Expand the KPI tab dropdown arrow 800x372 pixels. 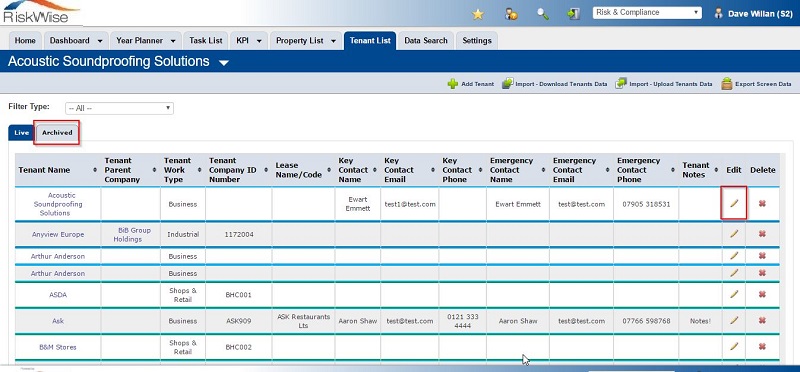(259, 41)
